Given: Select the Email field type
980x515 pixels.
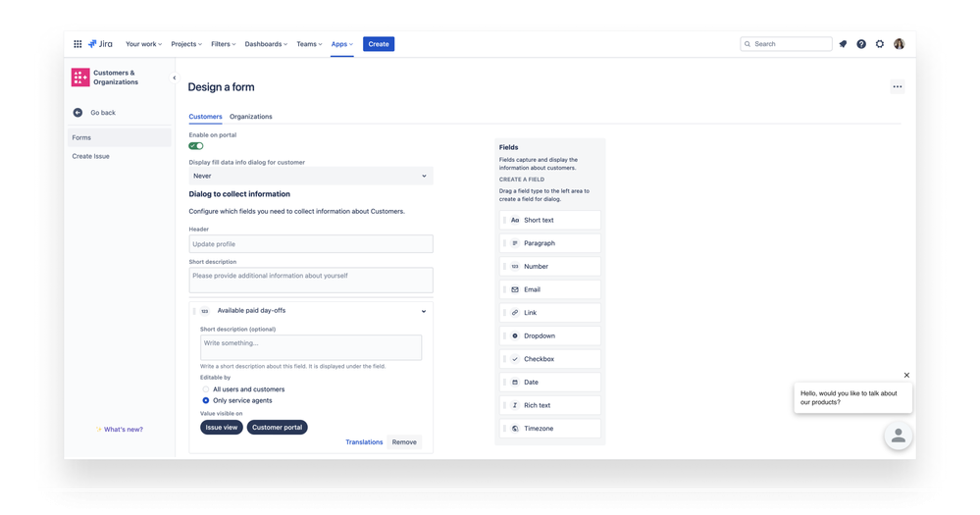Looking at the screenshot, I should [550, 289].
